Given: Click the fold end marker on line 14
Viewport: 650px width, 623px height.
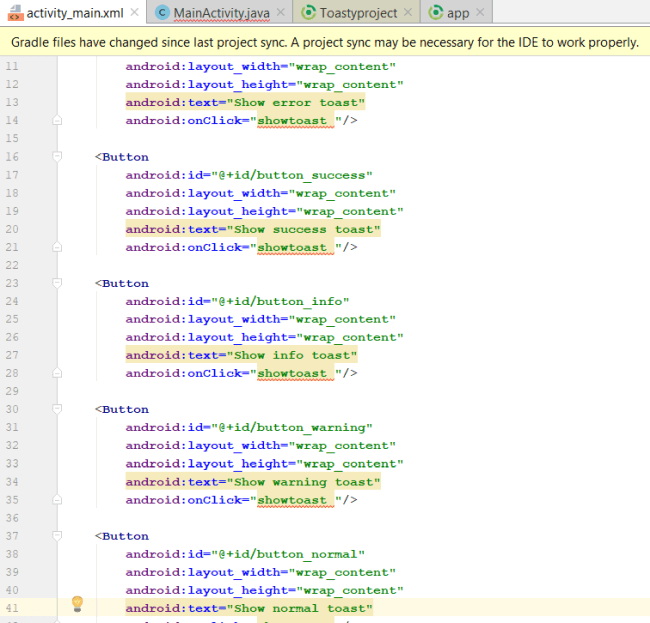Looking at the screenshot, I should (x=58, y=121).
